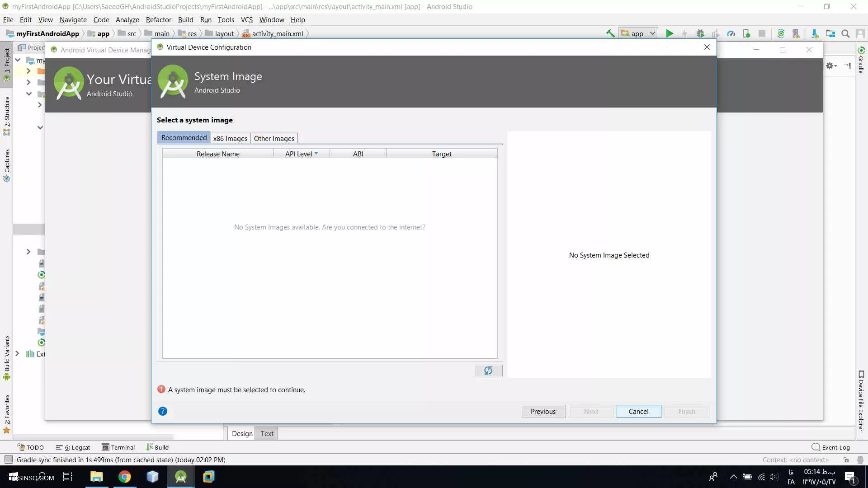Open the Logcat tool window
868x488 pixels.
73,447
